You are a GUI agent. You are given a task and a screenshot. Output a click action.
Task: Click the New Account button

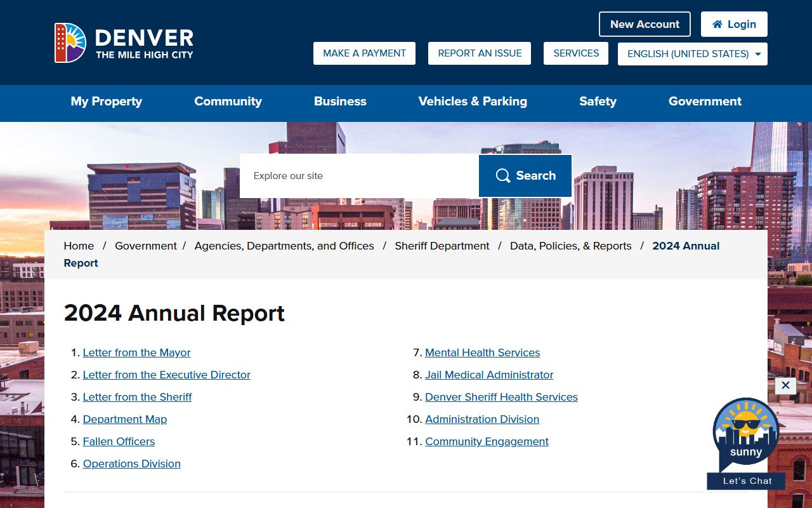[645, 24]
